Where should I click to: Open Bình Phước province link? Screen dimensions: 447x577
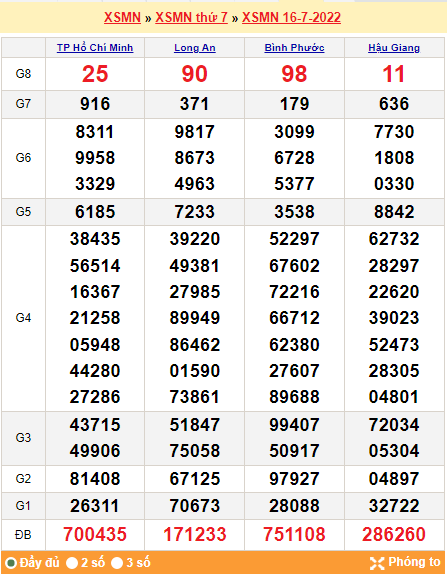click(294, 47)
